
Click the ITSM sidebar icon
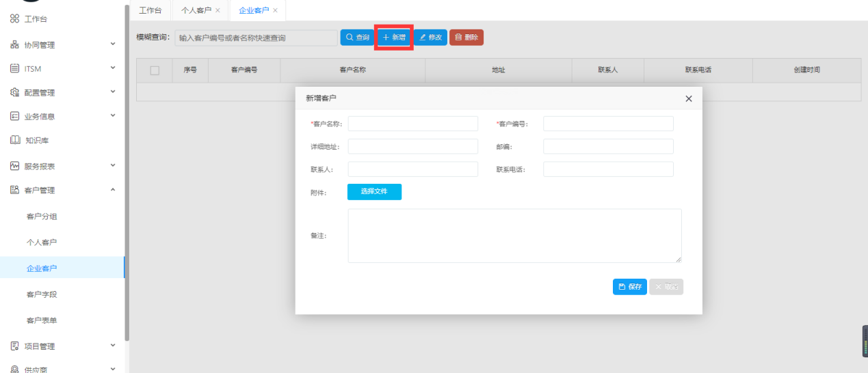click(x=14, y=69)
